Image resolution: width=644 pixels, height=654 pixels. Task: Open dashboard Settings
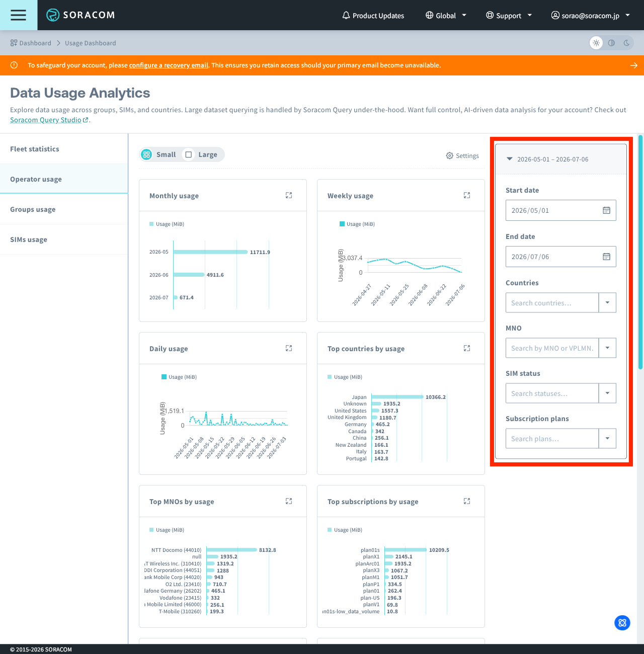[x=462, y=155]
